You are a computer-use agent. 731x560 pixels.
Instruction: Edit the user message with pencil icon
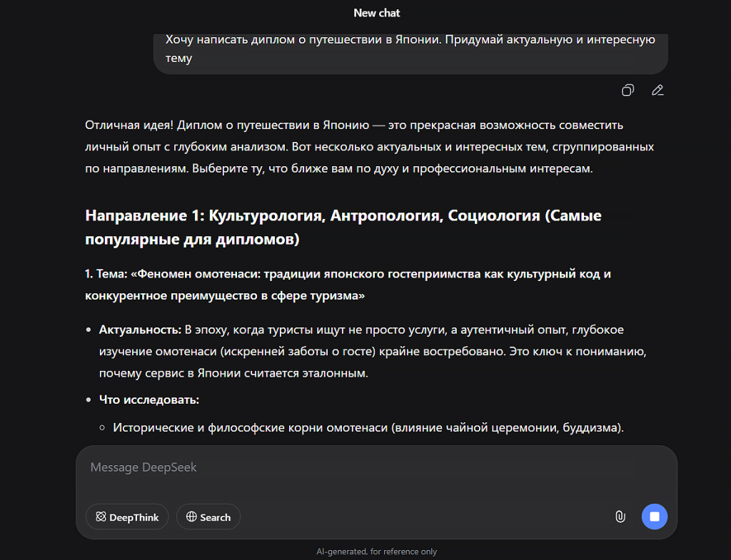coord(657,90)
